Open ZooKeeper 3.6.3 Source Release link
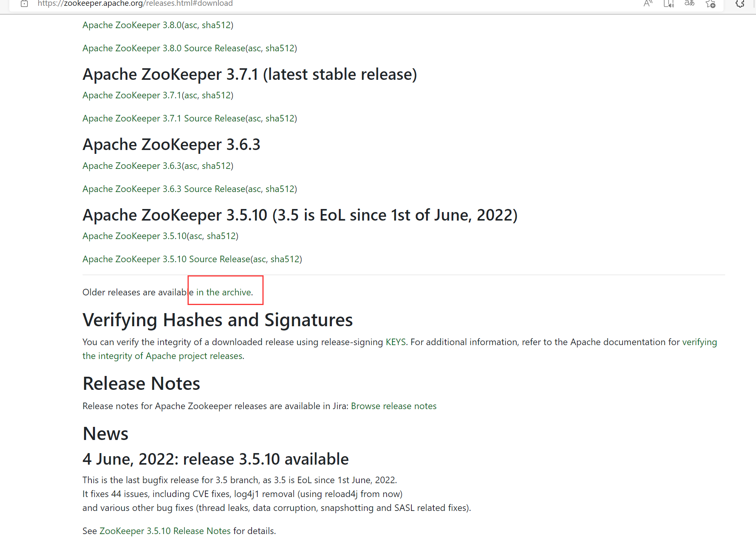Viewport: 756px width, 541px height. pyautogui.click(x=164, y=189)
